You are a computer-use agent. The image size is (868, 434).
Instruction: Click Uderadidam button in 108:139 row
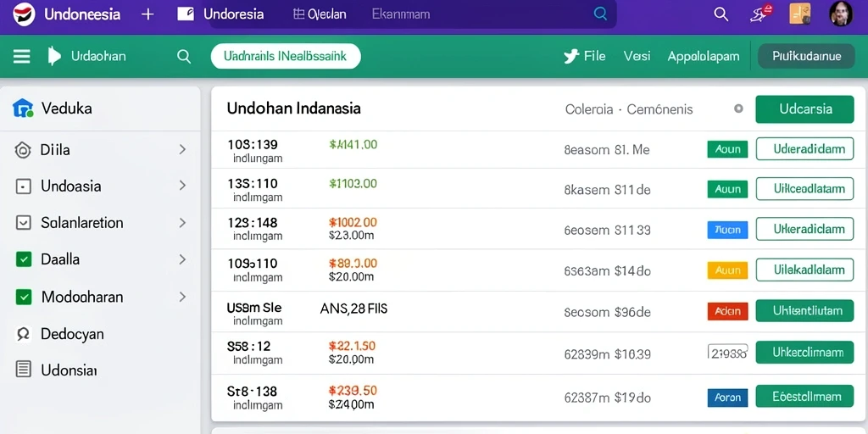pyautogui.click(x=805, y=149)
